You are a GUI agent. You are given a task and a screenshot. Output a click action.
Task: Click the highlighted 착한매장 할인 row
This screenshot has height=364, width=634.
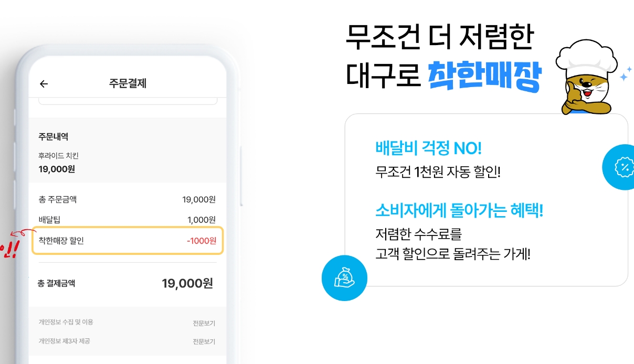pos(128,241)
